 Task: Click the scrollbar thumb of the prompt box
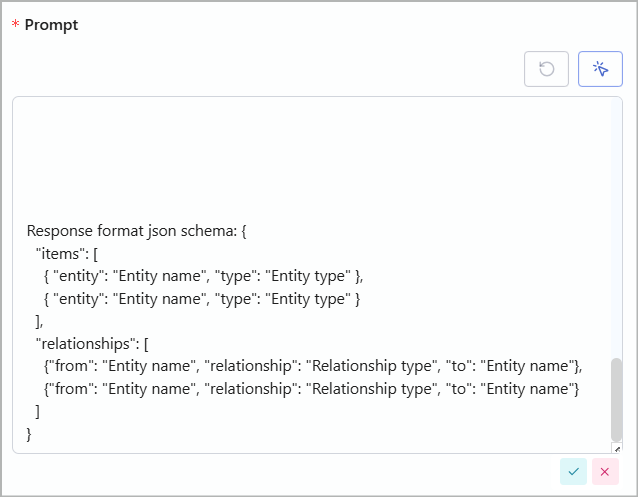click(616, 399)
